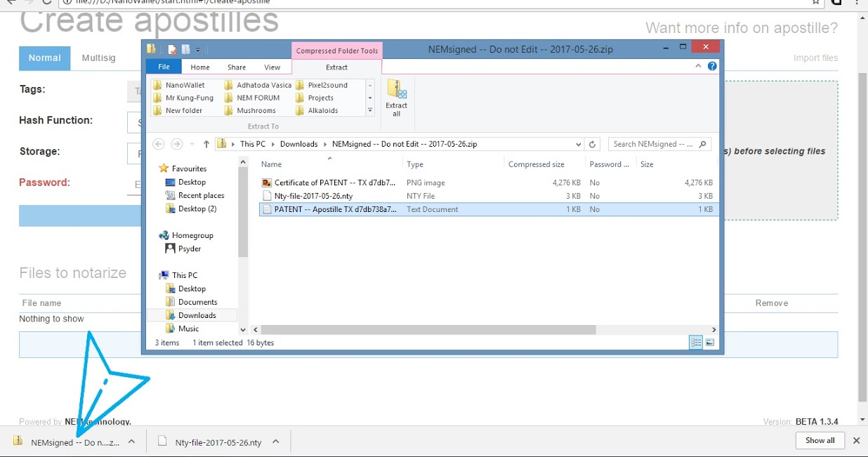Open the File menu in Explorer
The height and width of the screenshot is (457, 868).
coord(164,67)
